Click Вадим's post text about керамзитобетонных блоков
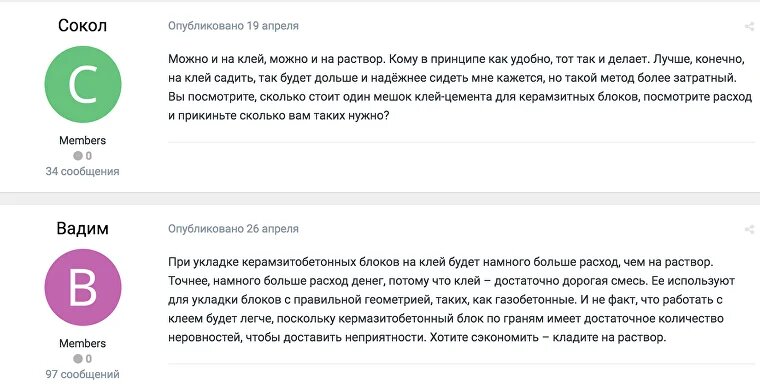760x391 pixels. [452, 300]
